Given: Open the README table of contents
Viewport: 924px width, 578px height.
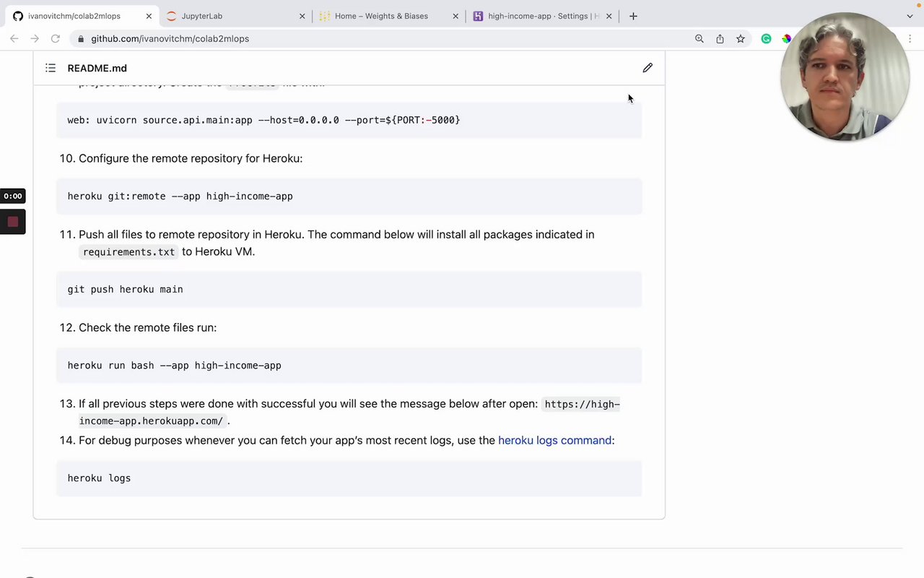Looking at the screenshot, I should click(x=51, y=68).
